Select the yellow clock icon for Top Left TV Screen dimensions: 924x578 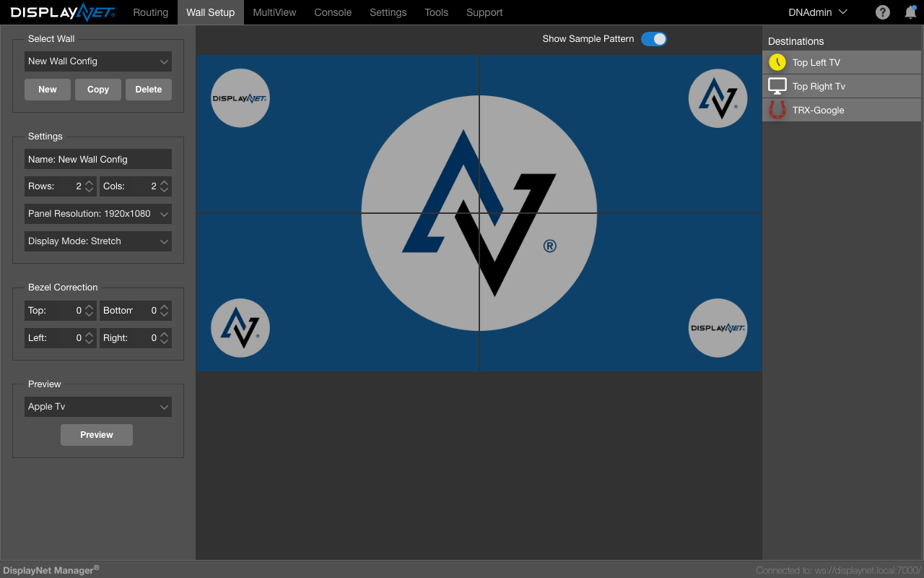[x=777, y=62]
